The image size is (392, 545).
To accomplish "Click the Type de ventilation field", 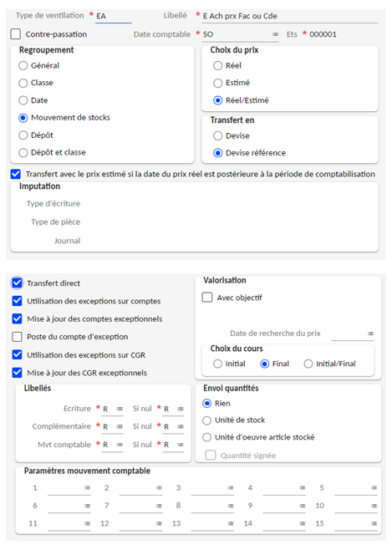I will 114,17.
